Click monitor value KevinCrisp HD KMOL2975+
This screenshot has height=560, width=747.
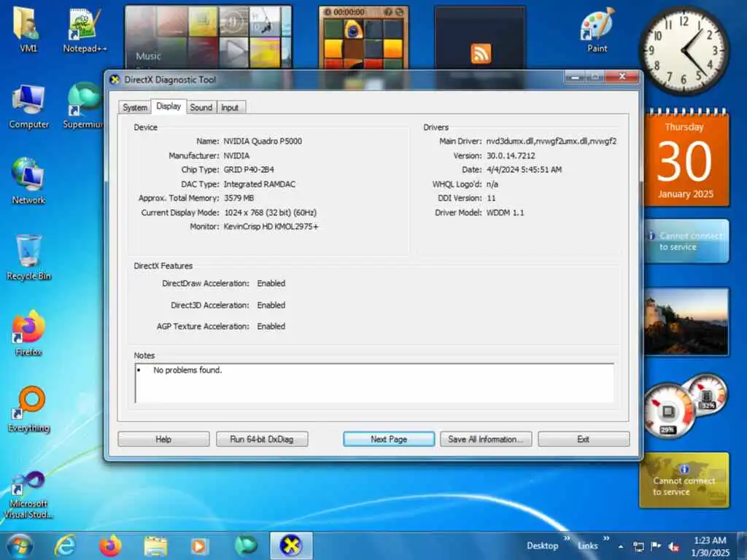[x=271, y=227]
